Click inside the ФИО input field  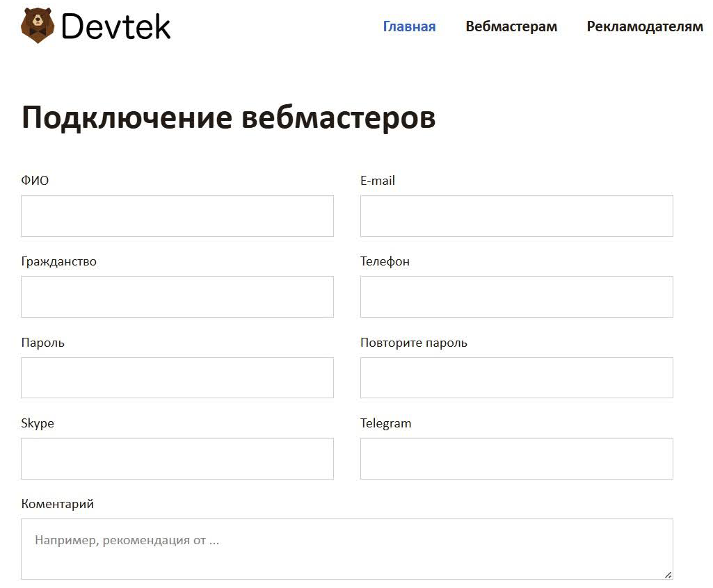click(x=177, y=215)
